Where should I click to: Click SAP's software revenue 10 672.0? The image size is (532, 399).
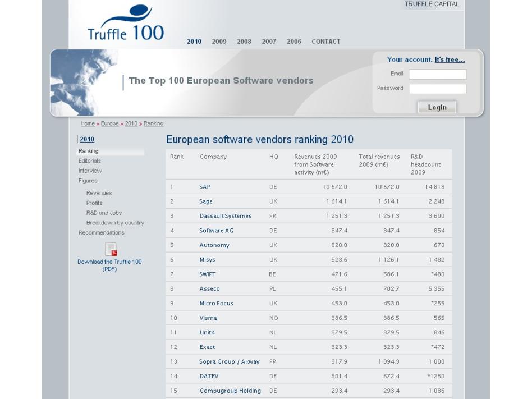tap(334, 187)
